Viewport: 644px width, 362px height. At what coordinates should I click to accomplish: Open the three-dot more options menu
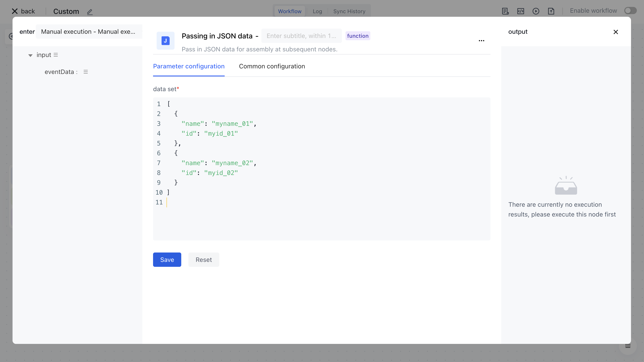(481, 41)
